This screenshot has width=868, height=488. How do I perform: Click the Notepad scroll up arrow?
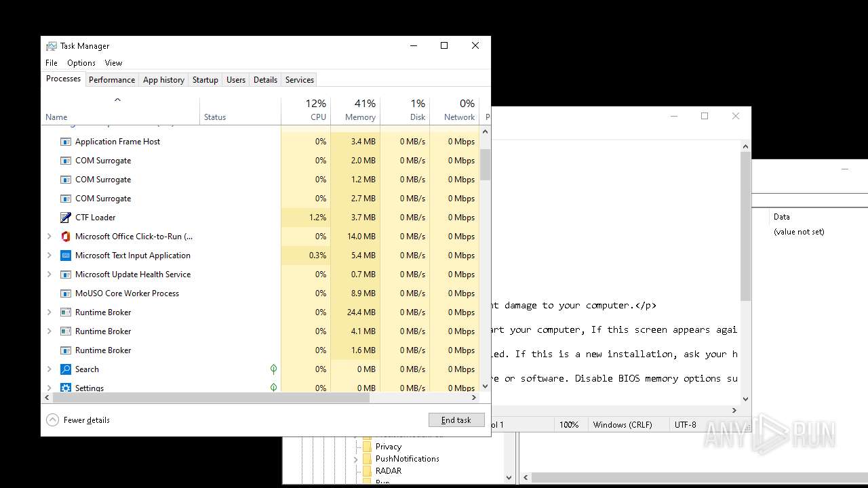point(745,146)
